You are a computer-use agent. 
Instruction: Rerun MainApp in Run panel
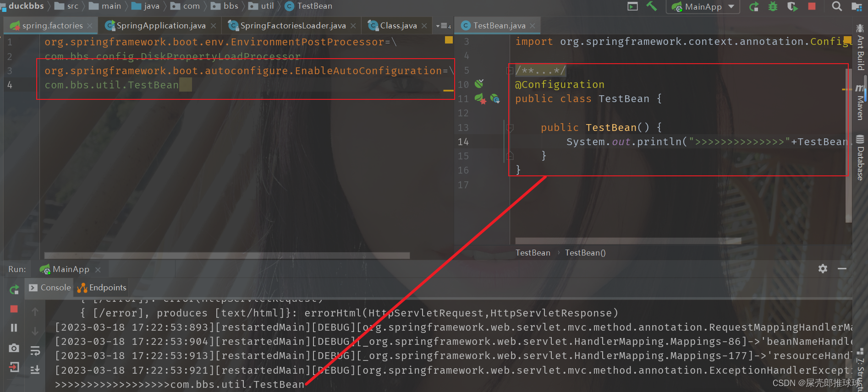click(x=14, y=289)
